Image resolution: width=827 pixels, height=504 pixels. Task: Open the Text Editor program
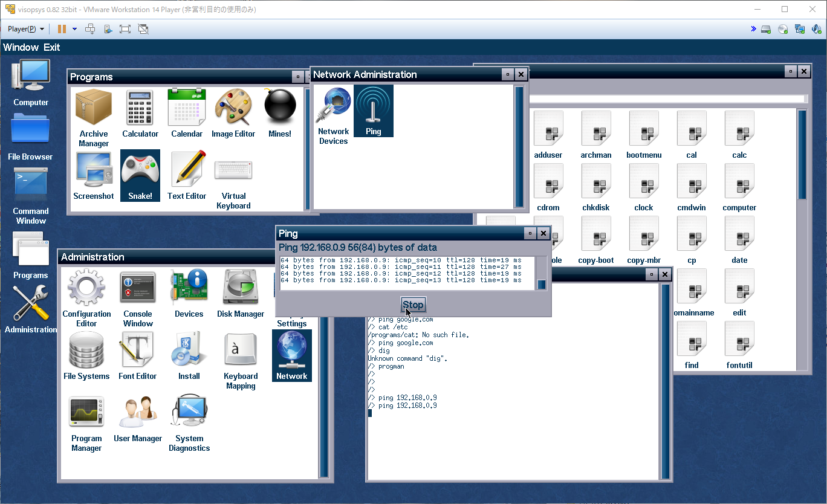(x=187, y=176)
